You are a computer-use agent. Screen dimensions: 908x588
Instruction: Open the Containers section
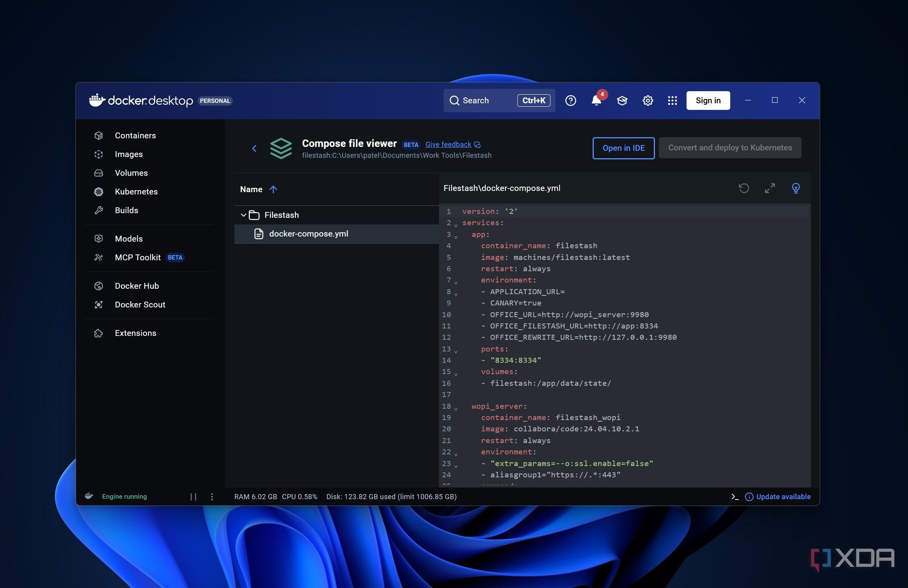[x=135, y=136]
